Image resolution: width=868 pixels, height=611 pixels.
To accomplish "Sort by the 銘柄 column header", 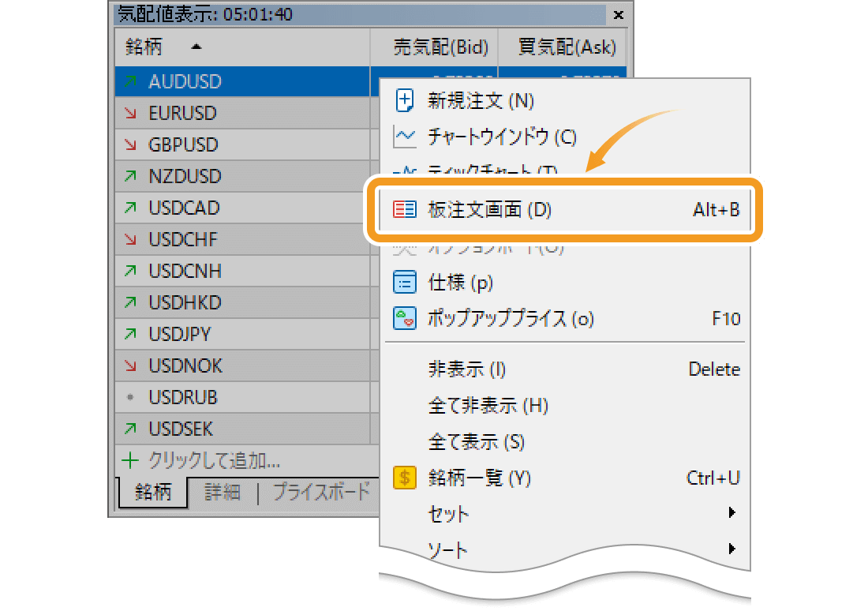I will coord(242,47).
